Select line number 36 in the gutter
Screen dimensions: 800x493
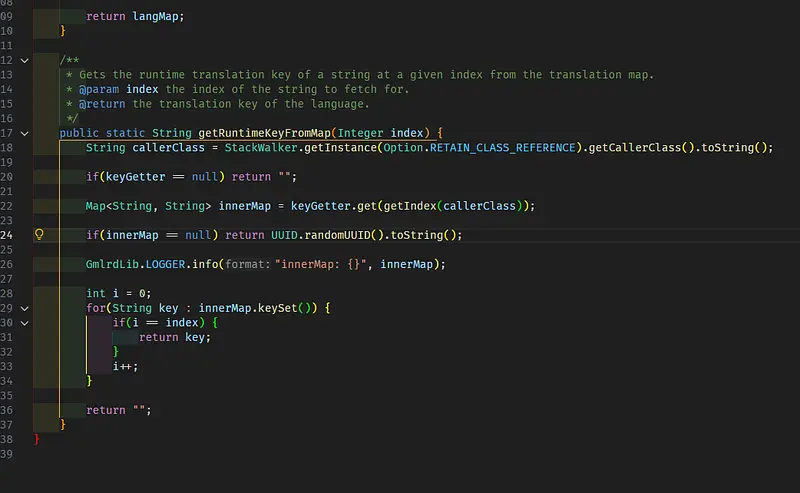(7, 410)
